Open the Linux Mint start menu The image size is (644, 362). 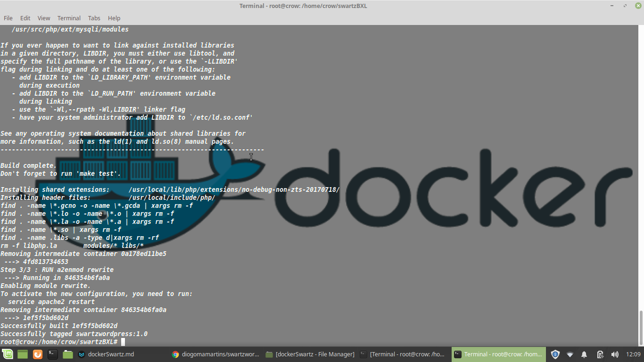pos(8,354)
